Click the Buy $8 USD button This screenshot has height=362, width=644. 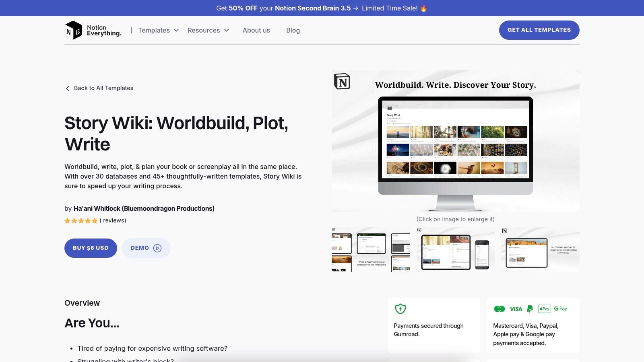coord(91,248)
